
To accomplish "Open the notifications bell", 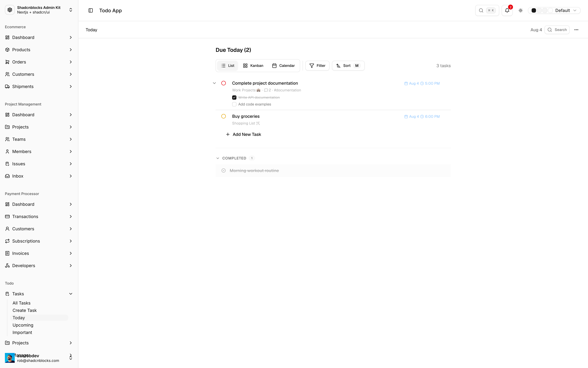I will coord(507,10).
